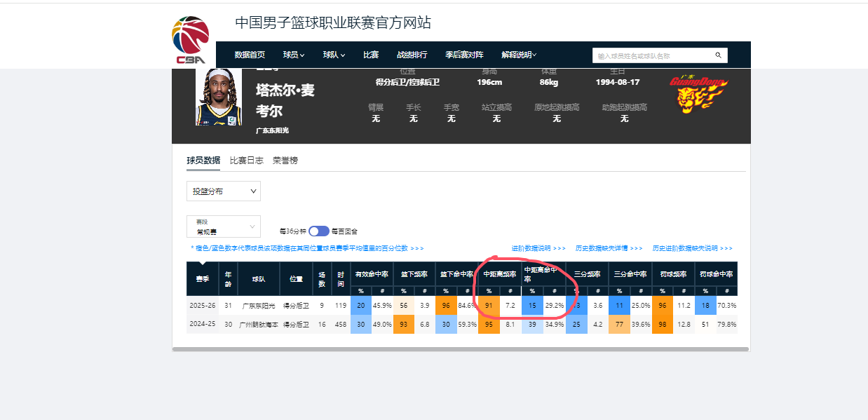Click the 得分后卫/控球后卫 position text in the profile
868x420 pixels.
click(407, 82)
